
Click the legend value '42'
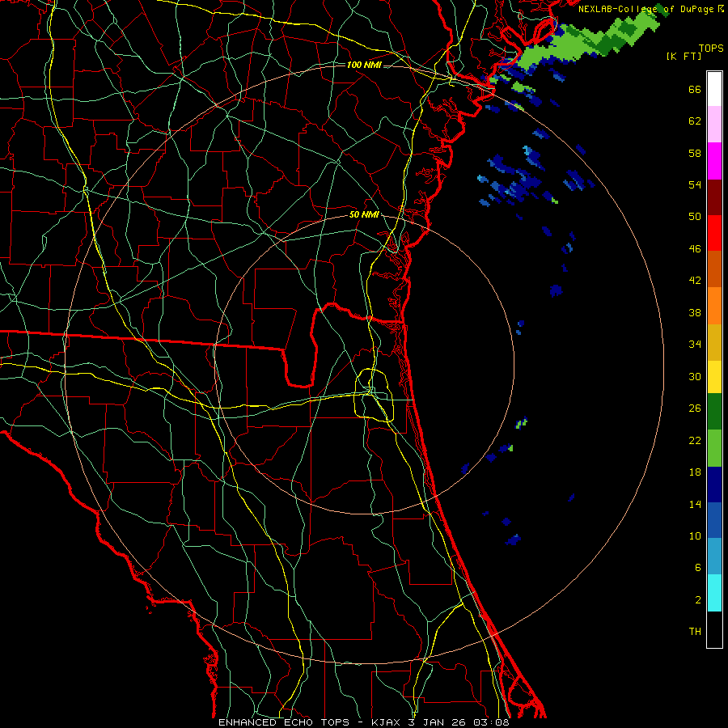click(x=695, y=281)
